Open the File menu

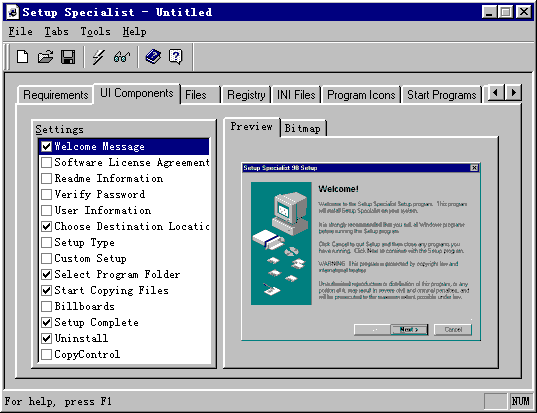coord(21,32)
